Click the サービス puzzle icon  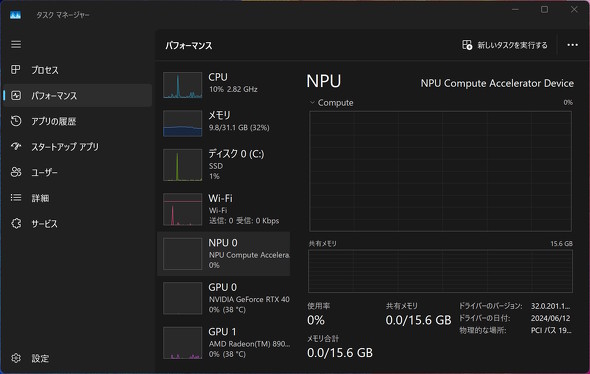16,223
